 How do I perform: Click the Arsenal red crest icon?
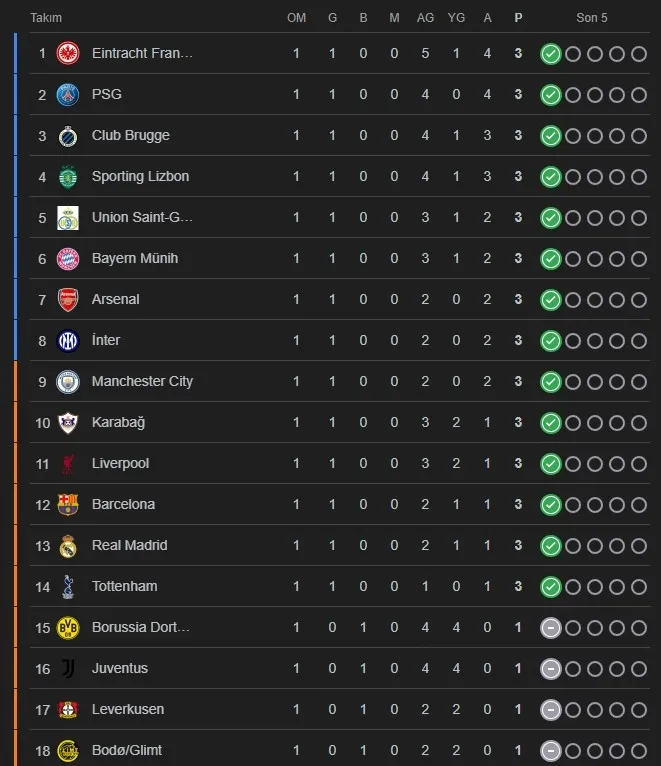coord(68,299)
